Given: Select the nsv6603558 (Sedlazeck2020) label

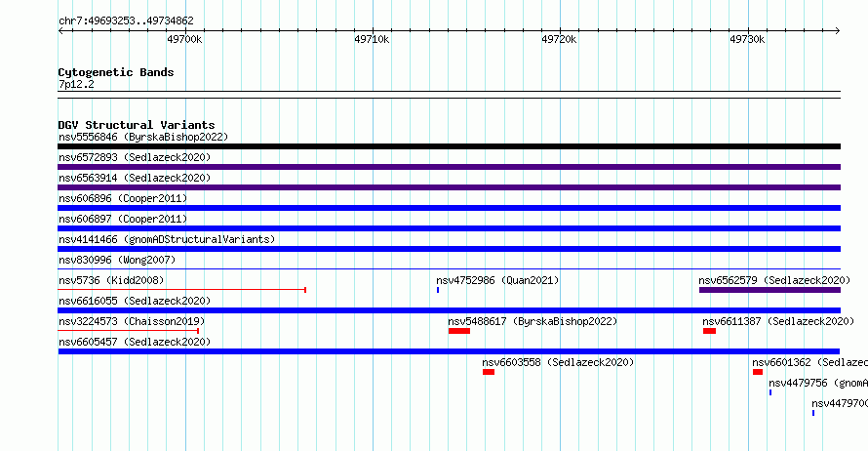Looking at the screenshot, I should point(558,362).
